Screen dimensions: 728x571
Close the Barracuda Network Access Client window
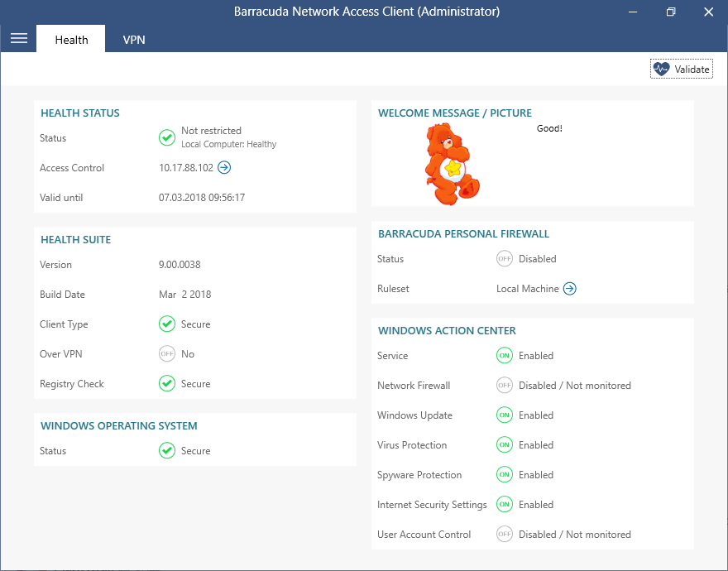coord(708,12)
